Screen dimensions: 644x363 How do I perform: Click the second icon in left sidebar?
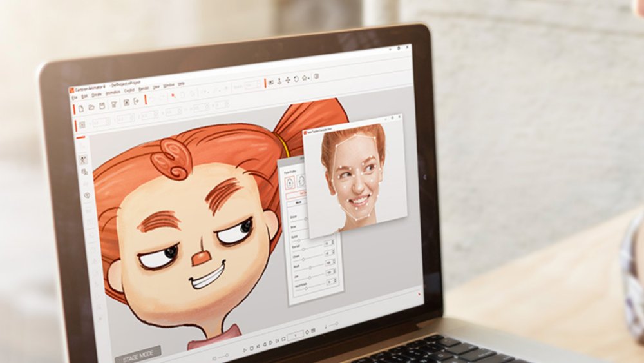pos(84,172)
